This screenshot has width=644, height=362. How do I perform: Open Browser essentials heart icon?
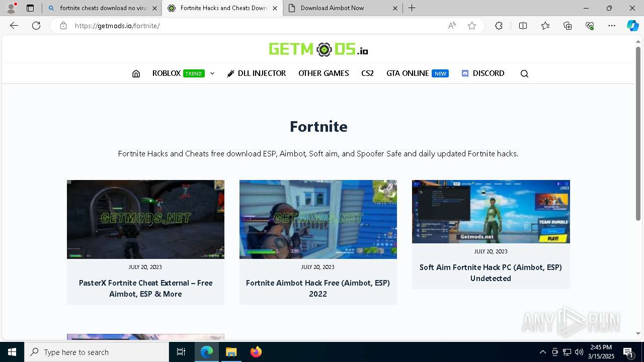click(x=590, y=26)
